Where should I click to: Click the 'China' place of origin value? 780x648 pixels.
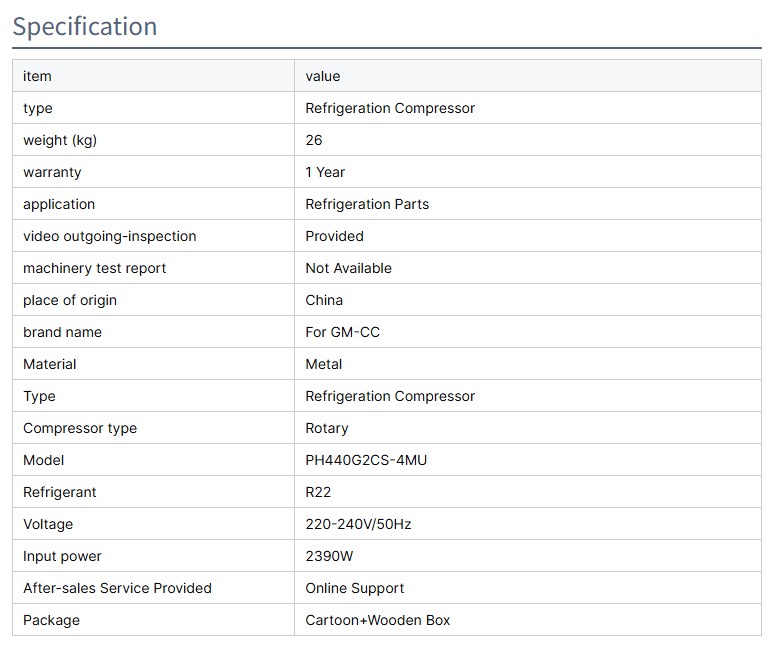point(324,300)
